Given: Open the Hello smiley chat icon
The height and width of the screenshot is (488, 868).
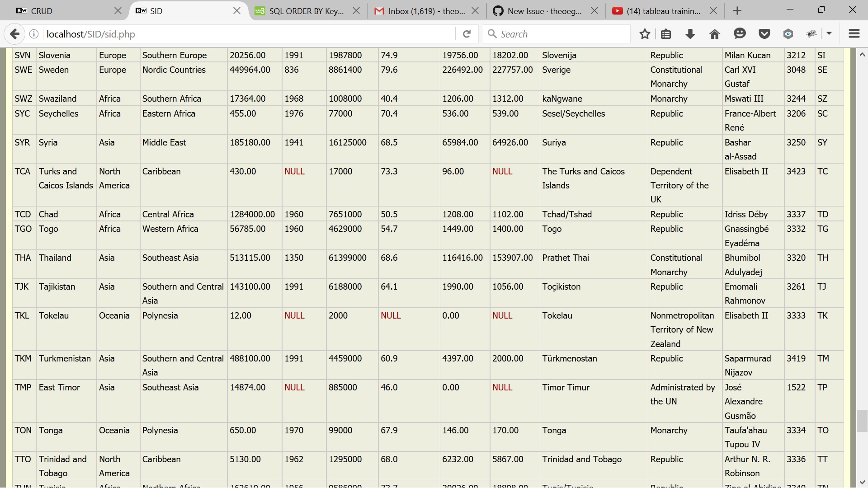Looking at the screenshot, I should coord(740,34).
